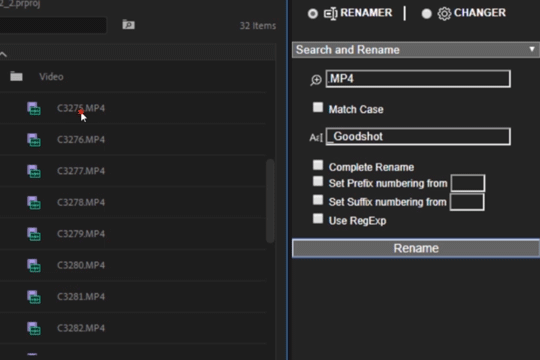The image size is (540, 360).
Task: Click the CHANGER gear icon
Action: tap(444, 14)
